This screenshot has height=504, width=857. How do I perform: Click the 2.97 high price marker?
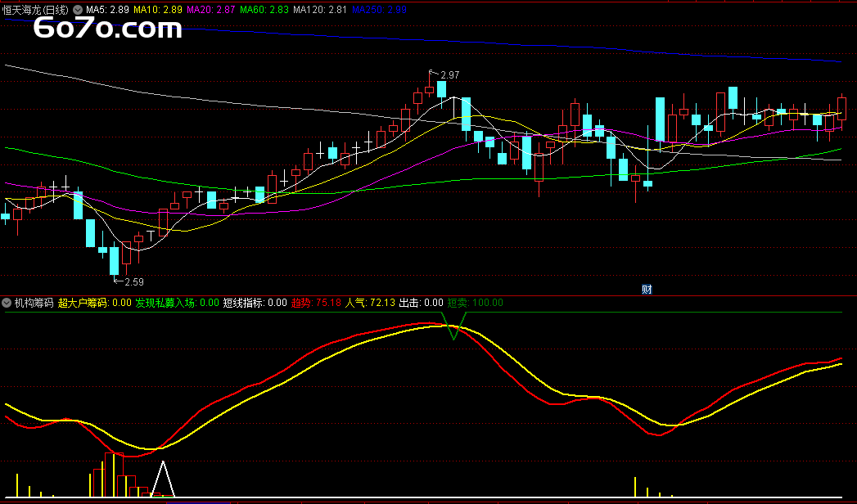click(x=448, y=75)
